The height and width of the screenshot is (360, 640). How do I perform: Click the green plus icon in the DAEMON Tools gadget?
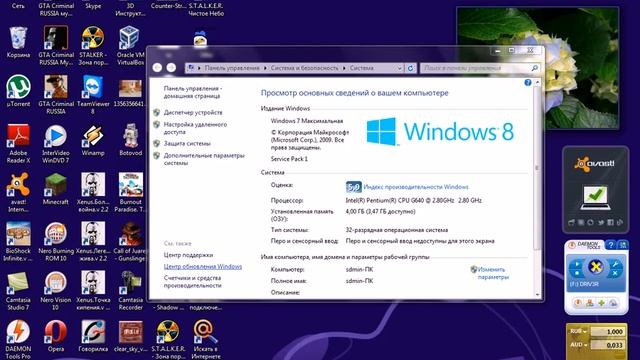pyautogui.click(x=601, y=303)
